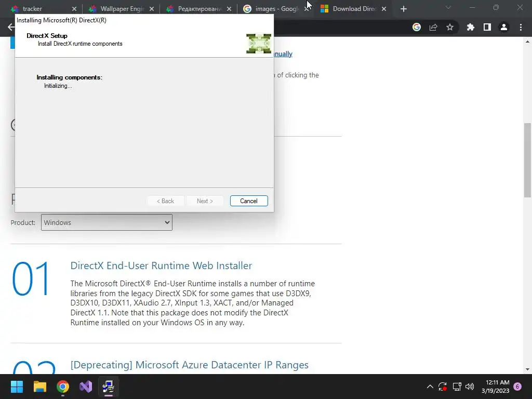Click the 'Product:' label

pos(23,222)
